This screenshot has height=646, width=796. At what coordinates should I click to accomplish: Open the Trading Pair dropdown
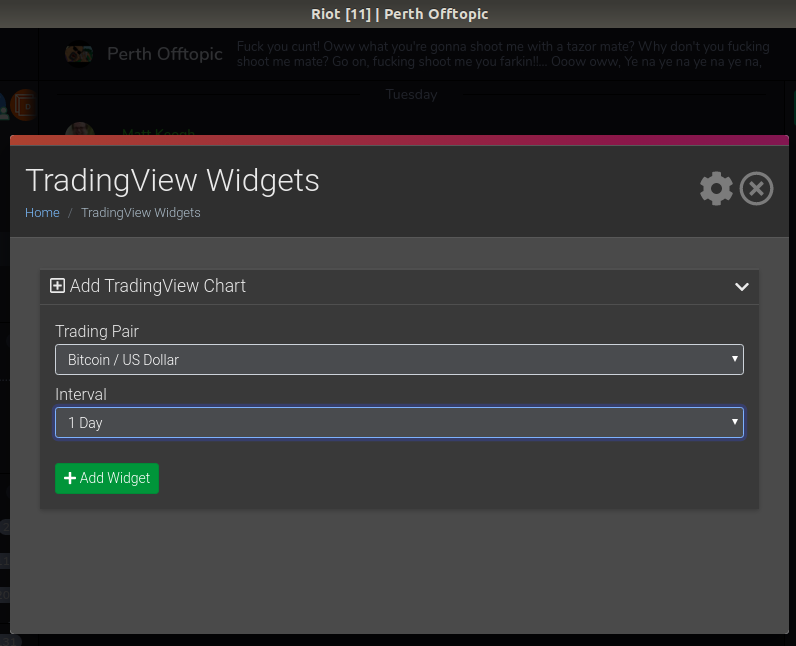coord(399,360)
